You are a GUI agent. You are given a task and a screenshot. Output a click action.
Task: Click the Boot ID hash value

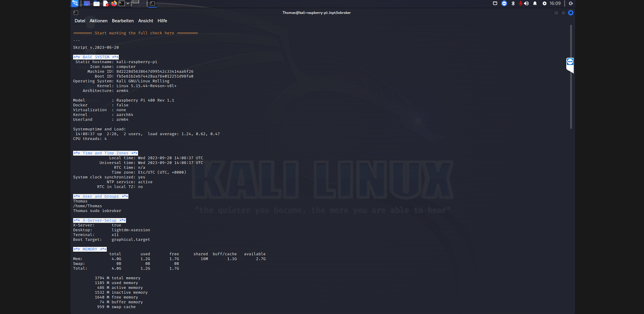(x=155, y=76)
